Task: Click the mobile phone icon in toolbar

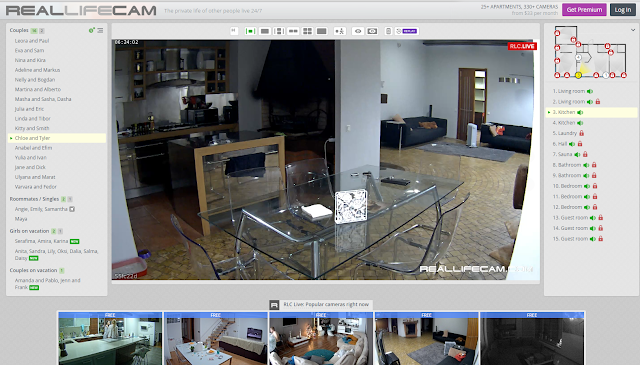Action: pyautogui.click(x=388, y=31)
